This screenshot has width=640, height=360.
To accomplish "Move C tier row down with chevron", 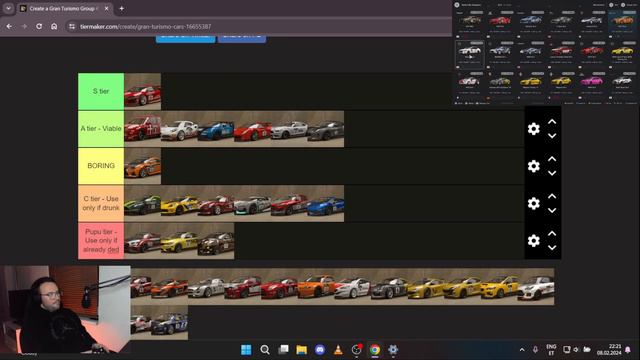I will (552, 211).
